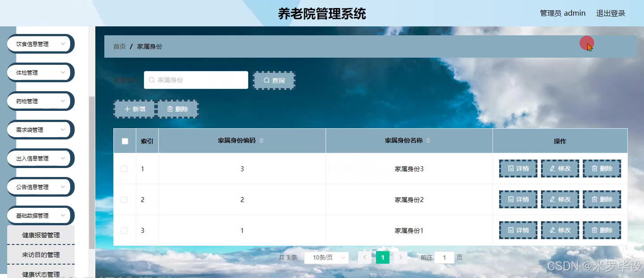Sort by 家属身份名称 column arrows
This screenshot has width=644, height=278.
click(x=428, y=140)
